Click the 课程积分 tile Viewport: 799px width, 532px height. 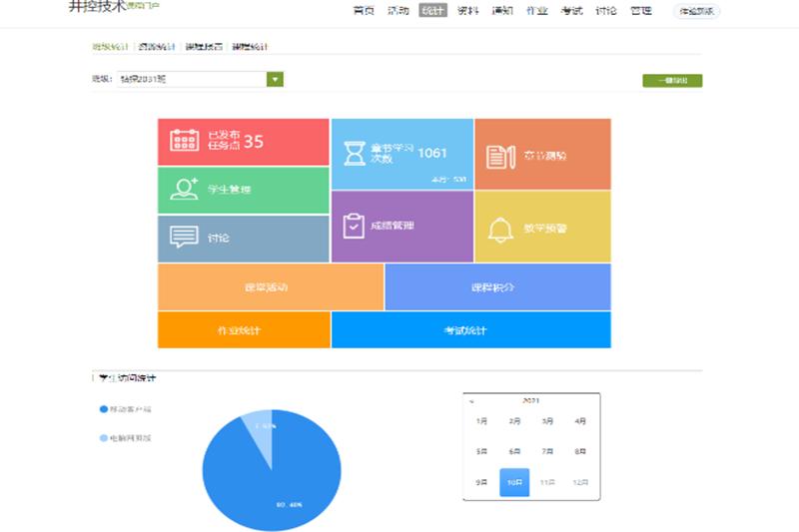(497, 287)
